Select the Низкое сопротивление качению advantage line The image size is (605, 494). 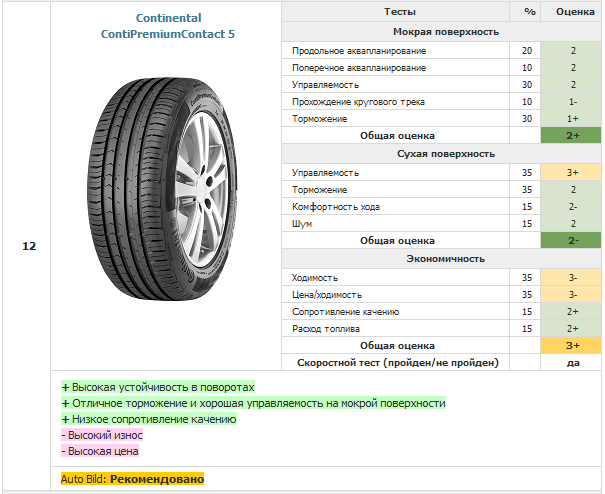point(149,419)
